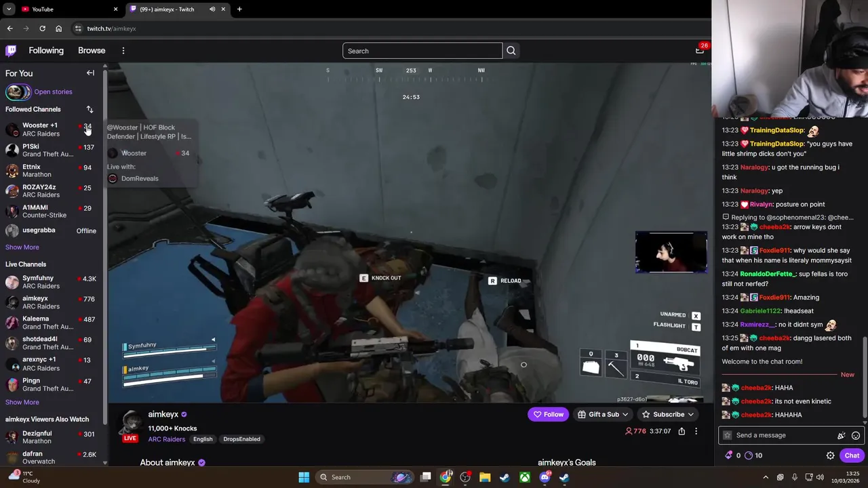Image resolution: width=868 pixels, height=488 pixels.
Task: Open Wooster +1 followed channel
Action: (52, 129)
